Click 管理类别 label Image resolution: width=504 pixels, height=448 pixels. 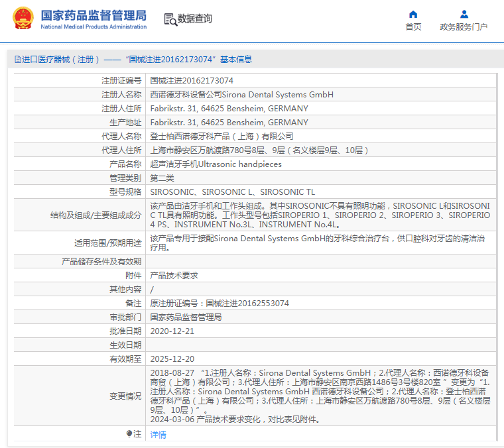(125, 178)
